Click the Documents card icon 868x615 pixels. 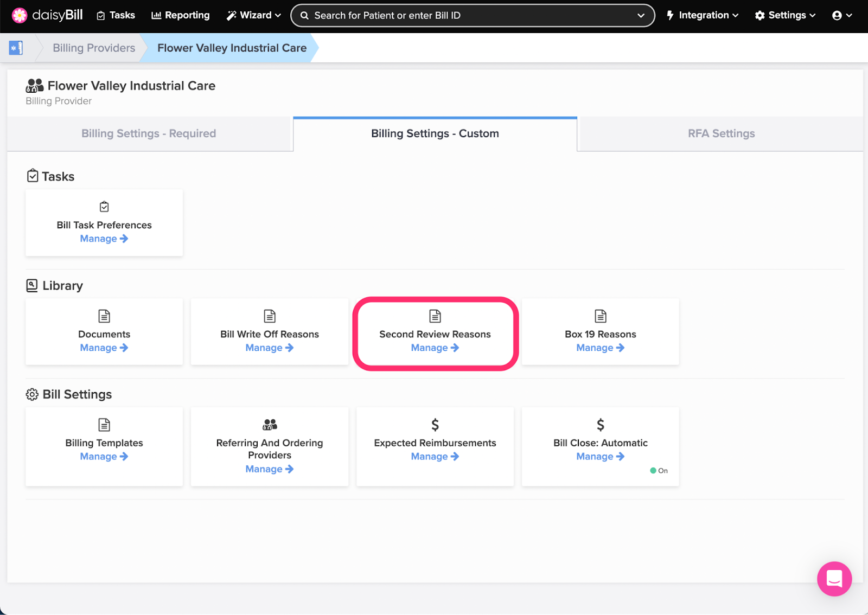[104, 316]
